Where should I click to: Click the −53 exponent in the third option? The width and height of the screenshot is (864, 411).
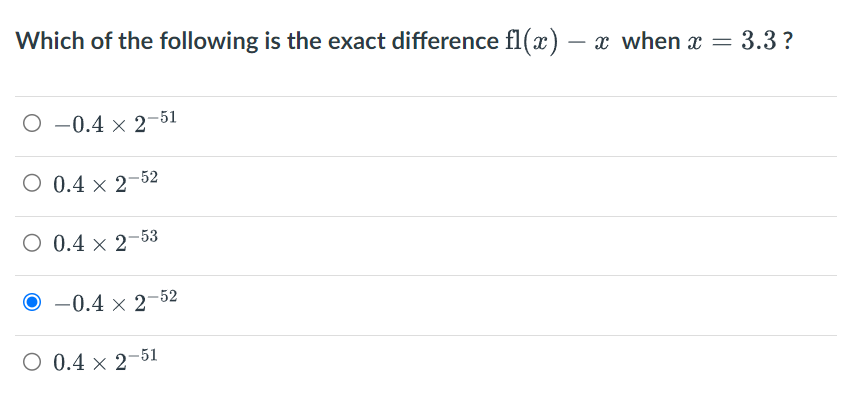(x=141, y=237)
